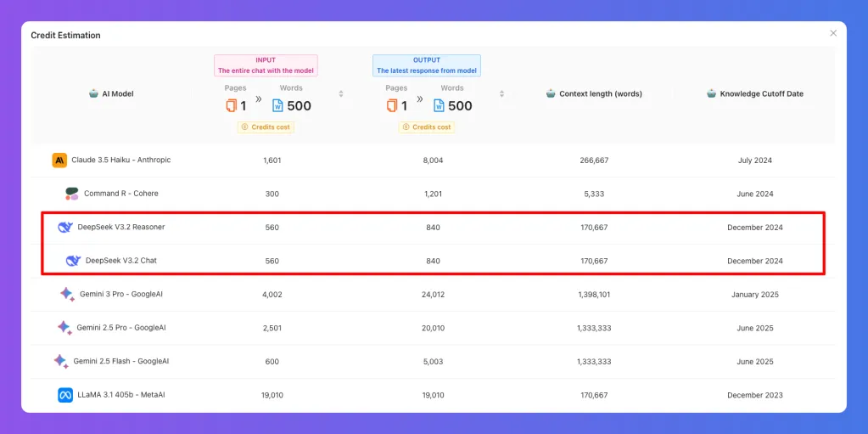868x434 pixels.
Task: Click the INPUT entire chat label
Action: (x=266, y=65)
